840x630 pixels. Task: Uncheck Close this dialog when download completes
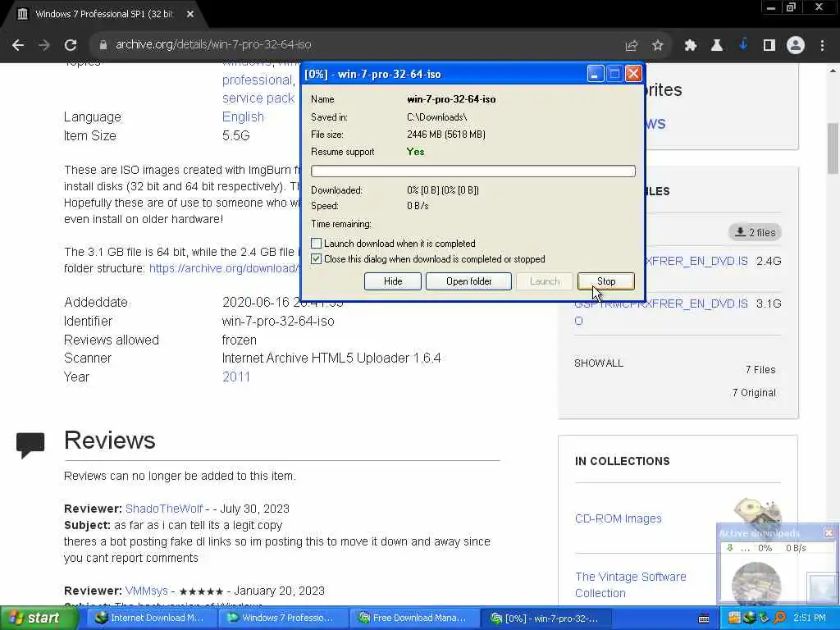[316, 259]
